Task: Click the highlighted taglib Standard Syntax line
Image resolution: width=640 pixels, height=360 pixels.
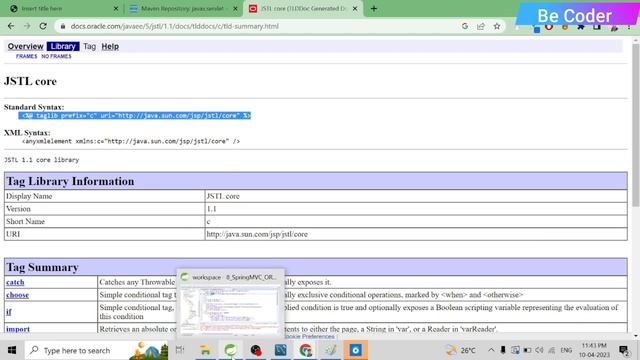Action: pos(135,116)
